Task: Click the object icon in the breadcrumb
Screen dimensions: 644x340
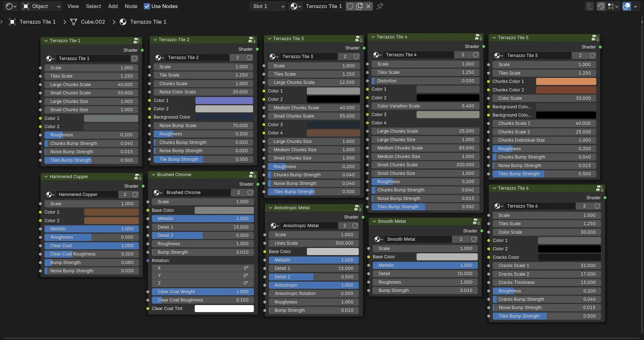Action: click(12, 22)
